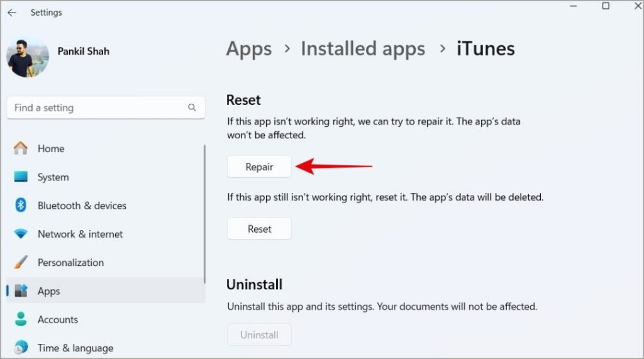Image resolution: width=644 pixels, height=359 pixels.
Task: Maximize the Settings window
Action: click(606, 6)
